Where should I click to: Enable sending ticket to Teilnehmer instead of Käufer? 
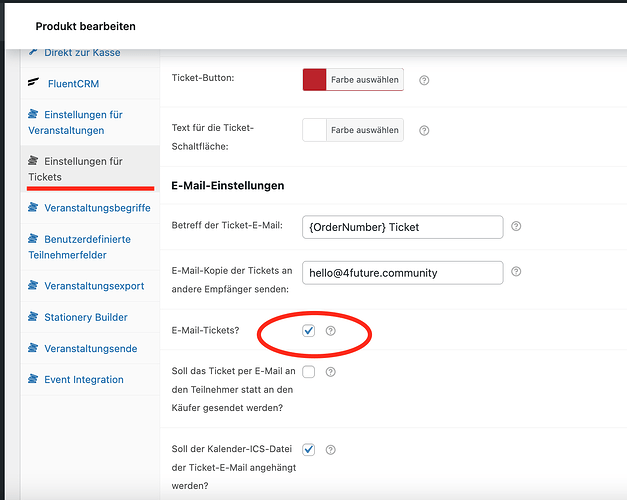(309, 372)
